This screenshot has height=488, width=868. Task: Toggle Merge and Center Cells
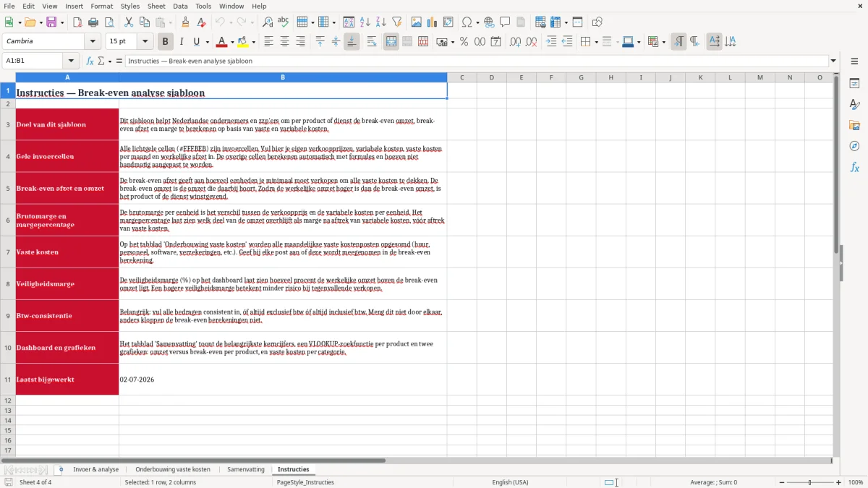(391, 42)
